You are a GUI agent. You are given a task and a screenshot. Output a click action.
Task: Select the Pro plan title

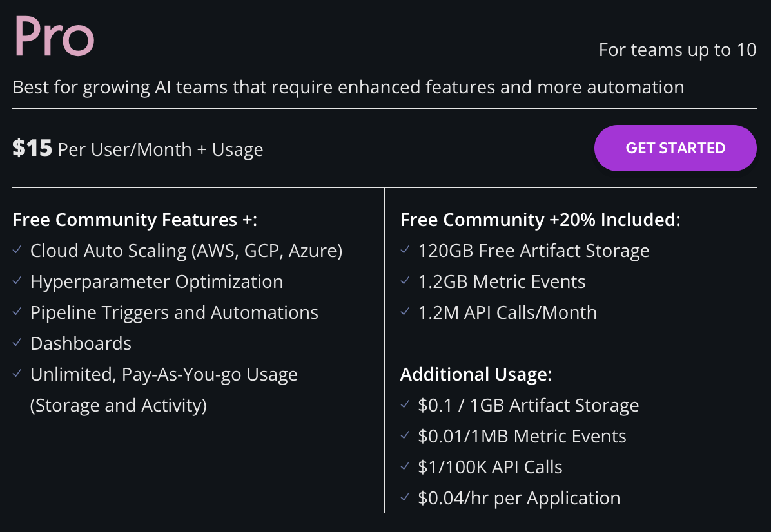pos(54,36)
